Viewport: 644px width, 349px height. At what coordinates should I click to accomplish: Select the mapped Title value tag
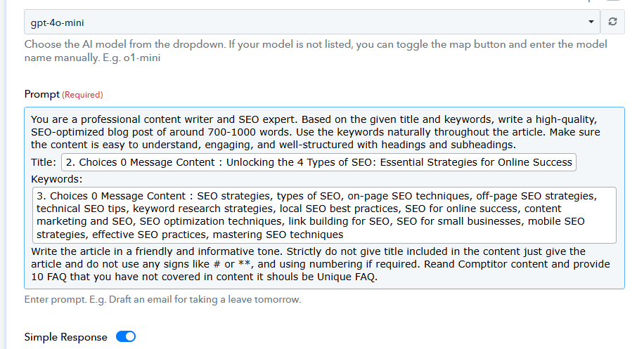coord(318,162)
